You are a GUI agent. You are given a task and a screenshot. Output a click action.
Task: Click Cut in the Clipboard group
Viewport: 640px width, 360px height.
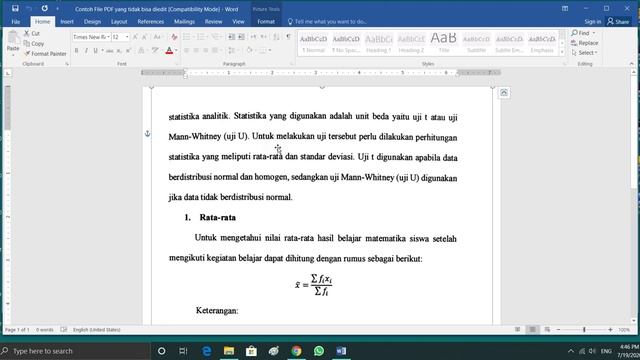(32, 33)
